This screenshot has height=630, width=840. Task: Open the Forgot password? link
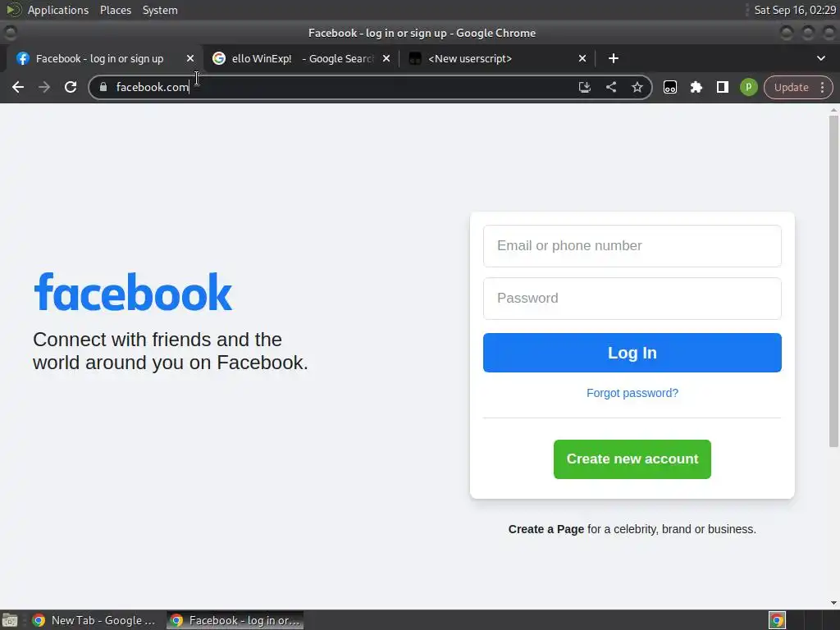tap(632, 393)
